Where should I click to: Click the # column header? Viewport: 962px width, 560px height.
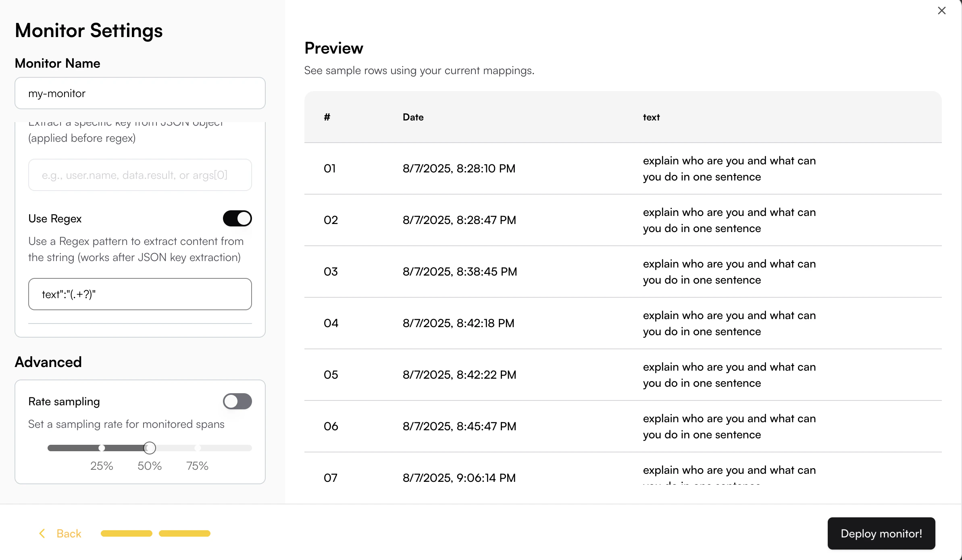327,117
